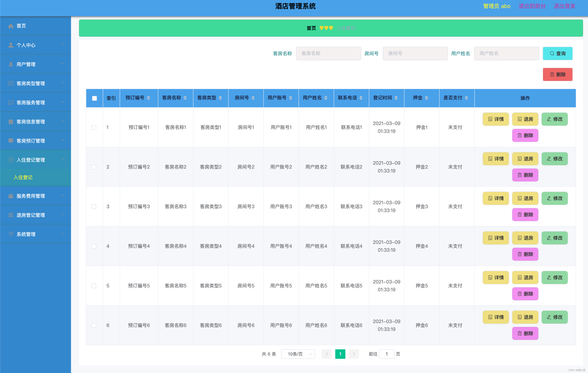Expand the 客房预订管理 menu chevron

tap(63, 140)
